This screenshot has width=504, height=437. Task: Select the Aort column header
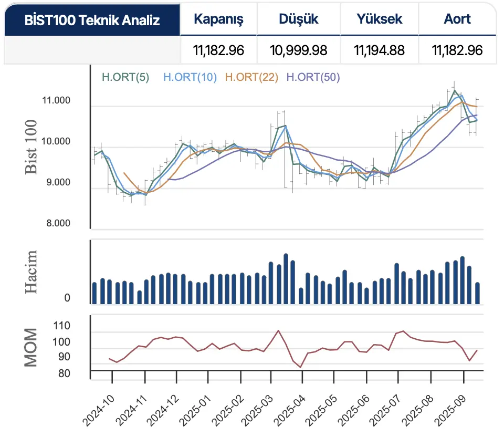click(x=457, y=19)
